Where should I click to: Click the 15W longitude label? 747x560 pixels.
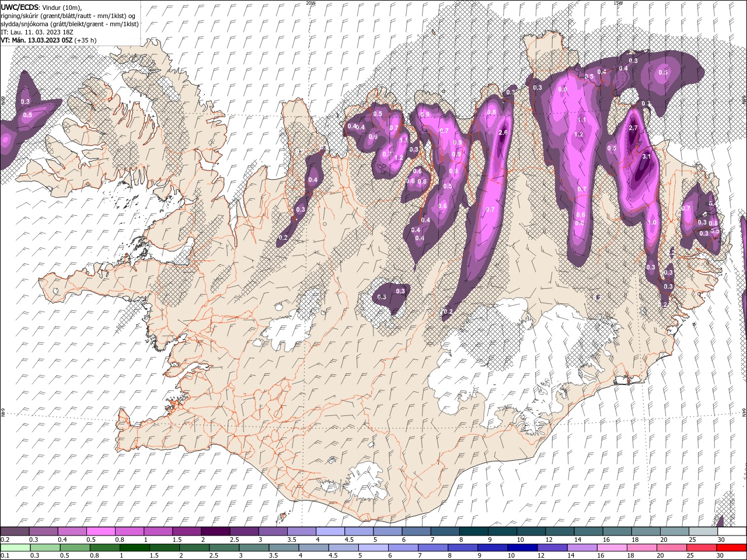point(618,2)
